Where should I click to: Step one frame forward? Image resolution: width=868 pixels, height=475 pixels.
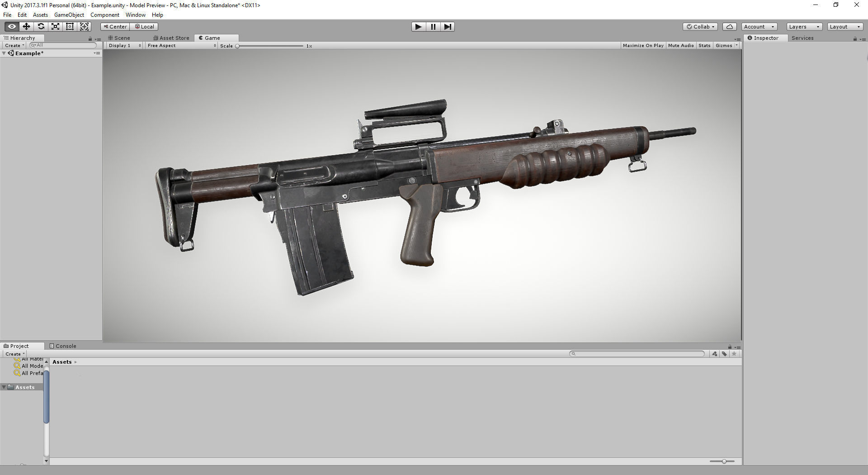(x=448, y=27)
